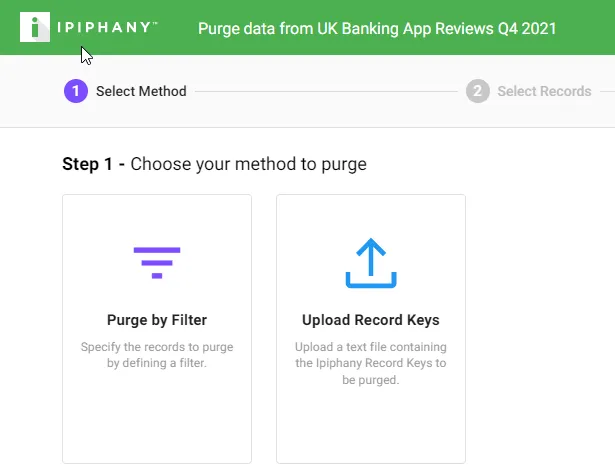The image size is (615, 475).
Task: Click the step 2 grey circle
Action: pyautogui.click(x=478, y=91)
